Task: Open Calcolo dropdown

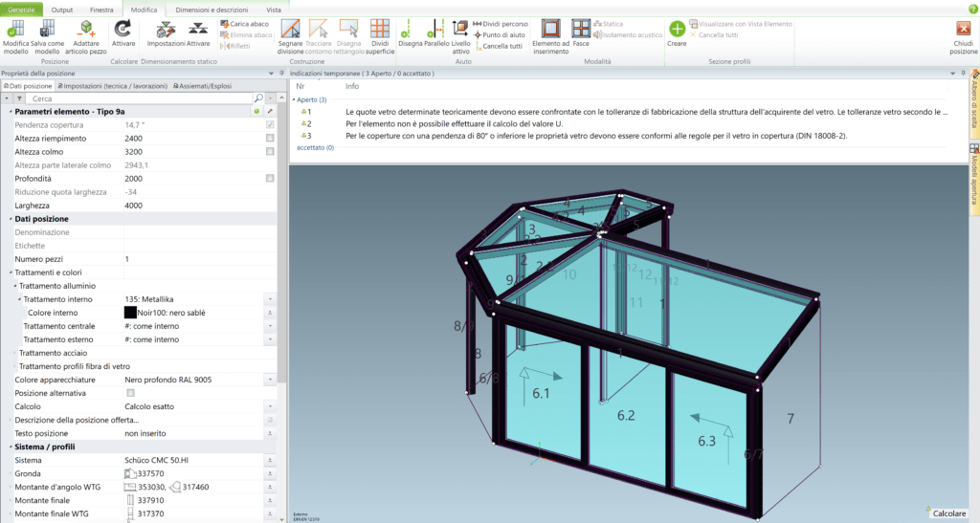Action: [270, 406]
